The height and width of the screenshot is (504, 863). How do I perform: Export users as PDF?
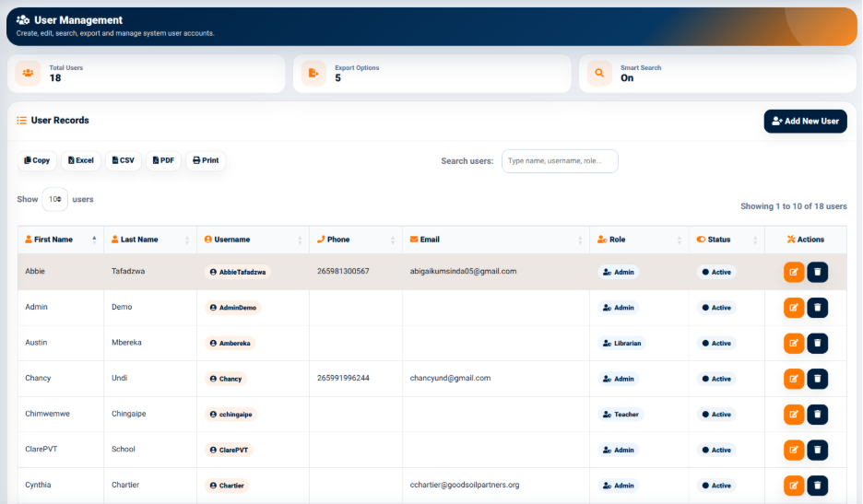click(x=163, y=160)
